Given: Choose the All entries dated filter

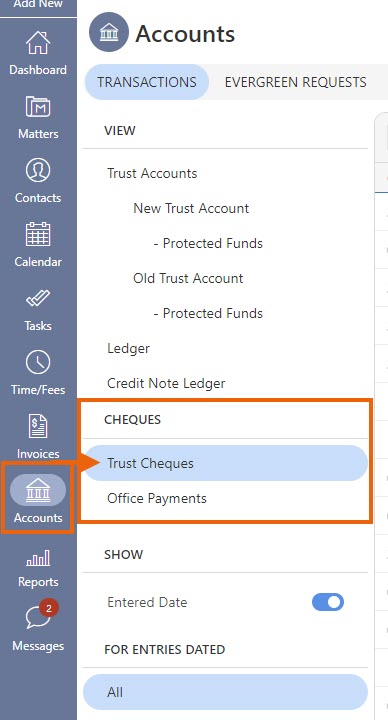Looking at the screenshot, I should tap(225, 692).
